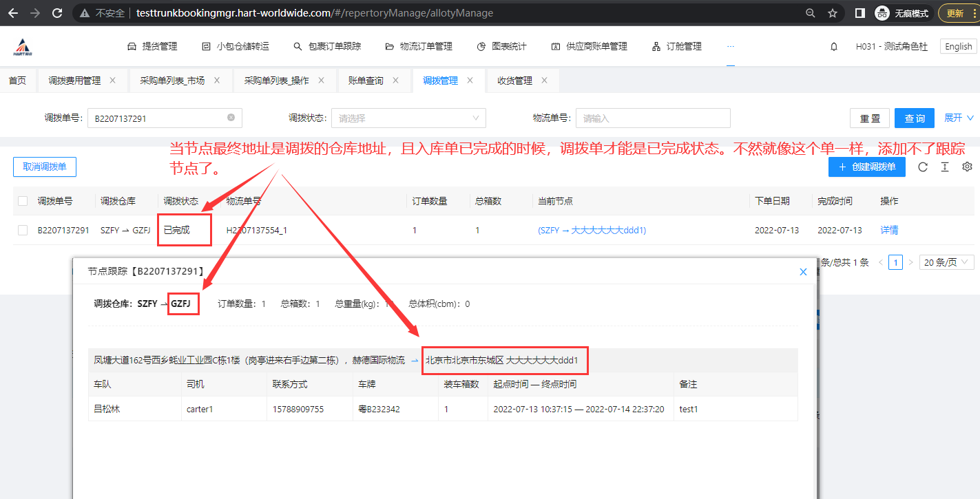Click the notification bell icon
Screen dimensions: 980x499
tap(834, 47)
